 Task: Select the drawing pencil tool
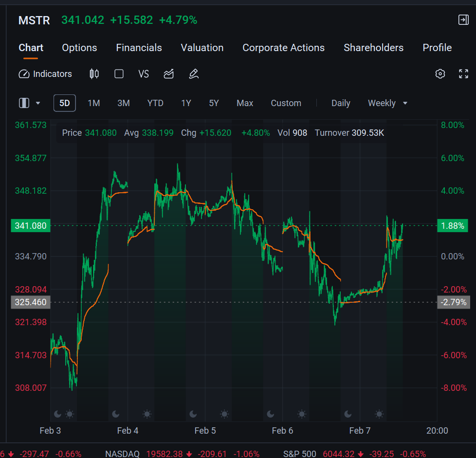[194, 74]
